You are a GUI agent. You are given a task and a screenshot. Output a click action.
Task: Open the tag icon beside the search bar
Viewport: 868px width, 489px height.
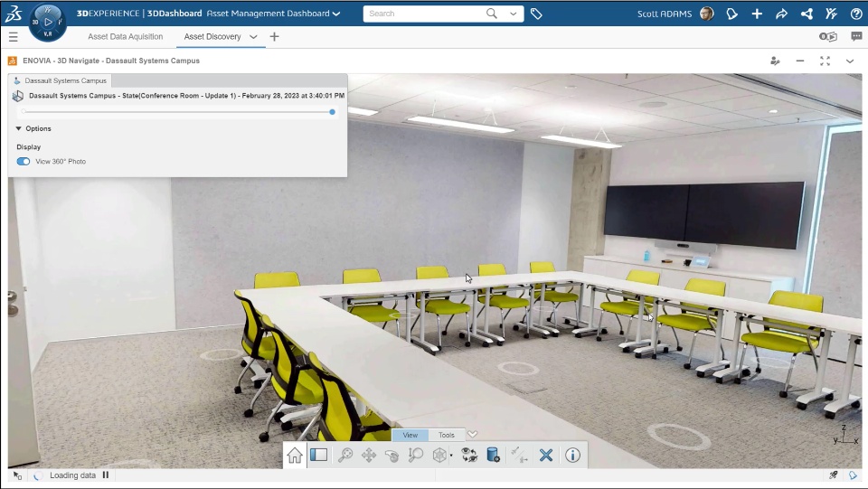(x=536, y=14)
